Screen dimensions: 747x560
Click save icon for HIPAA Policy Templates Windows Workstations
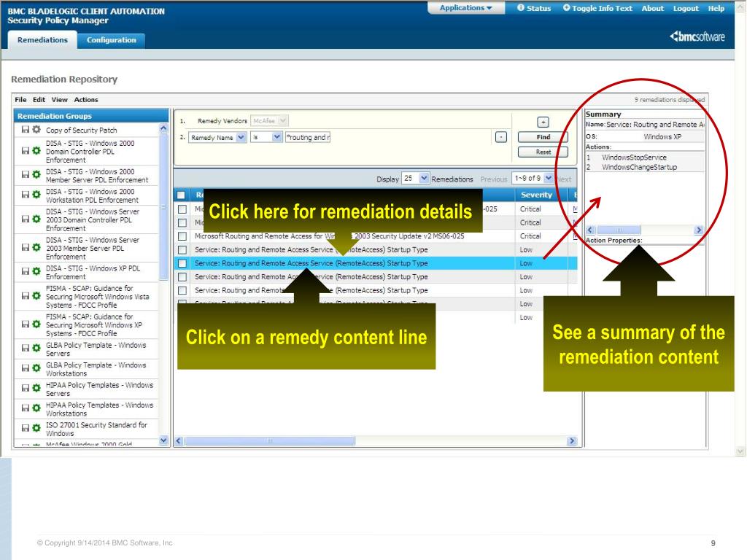tap(26, 408)
